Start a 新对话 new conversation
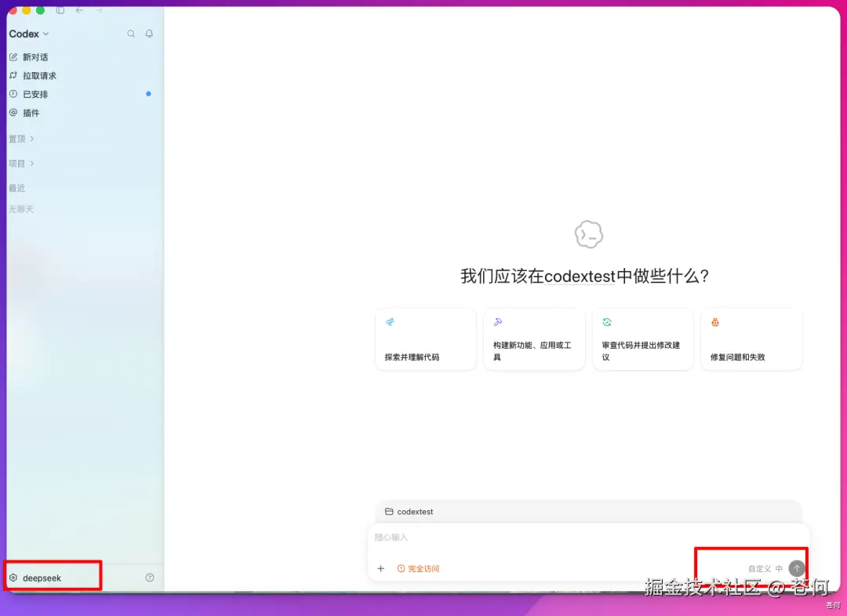The height and width of the screenshot is (616, 847). (29, 56)
